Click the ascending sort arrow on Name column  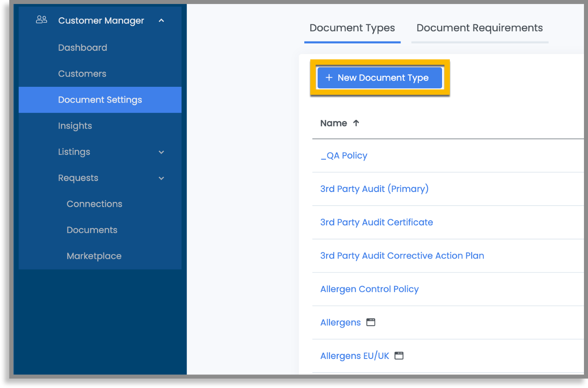tap(356, 123)
